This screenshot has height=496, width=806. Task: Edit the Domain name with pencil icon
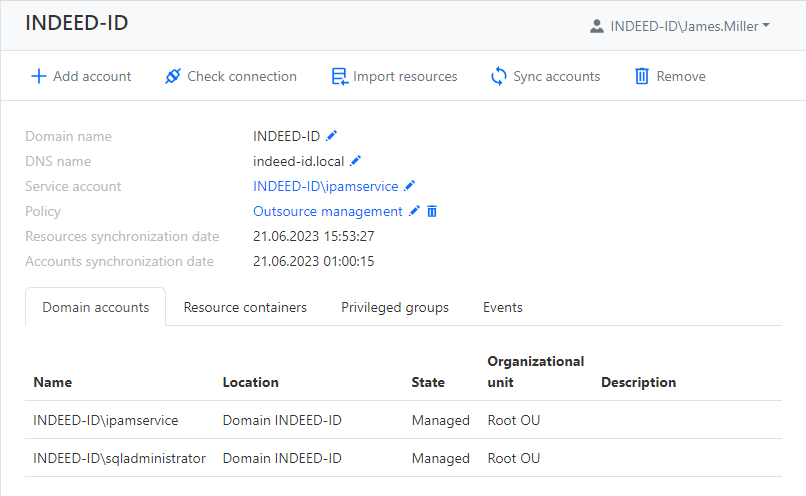[x=332, y=136]
